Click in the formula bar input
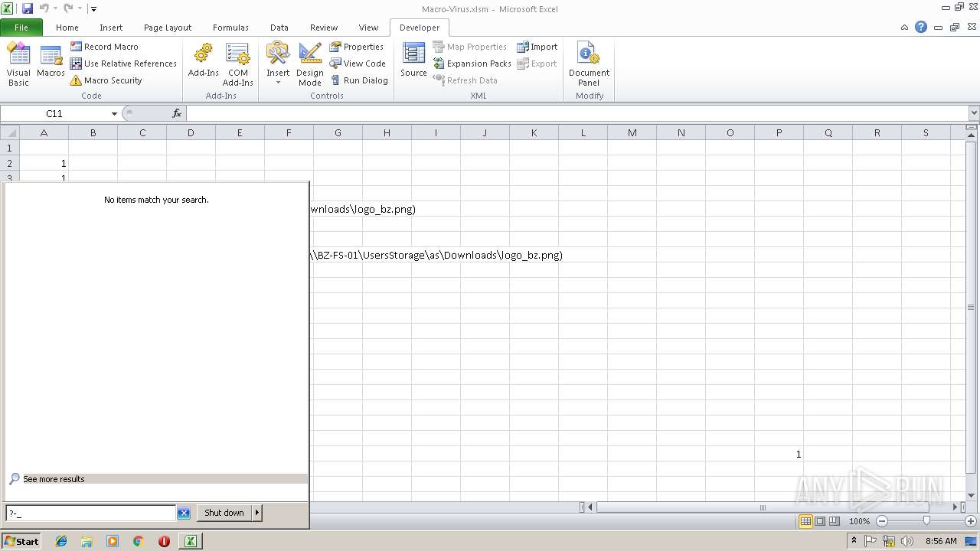The image size is (980, 551). click(x=577, y=113)
